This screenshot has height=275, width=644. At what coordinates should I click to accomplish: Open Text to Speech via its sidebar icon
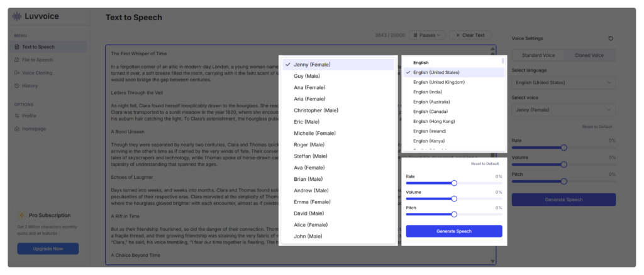[17, 47]
